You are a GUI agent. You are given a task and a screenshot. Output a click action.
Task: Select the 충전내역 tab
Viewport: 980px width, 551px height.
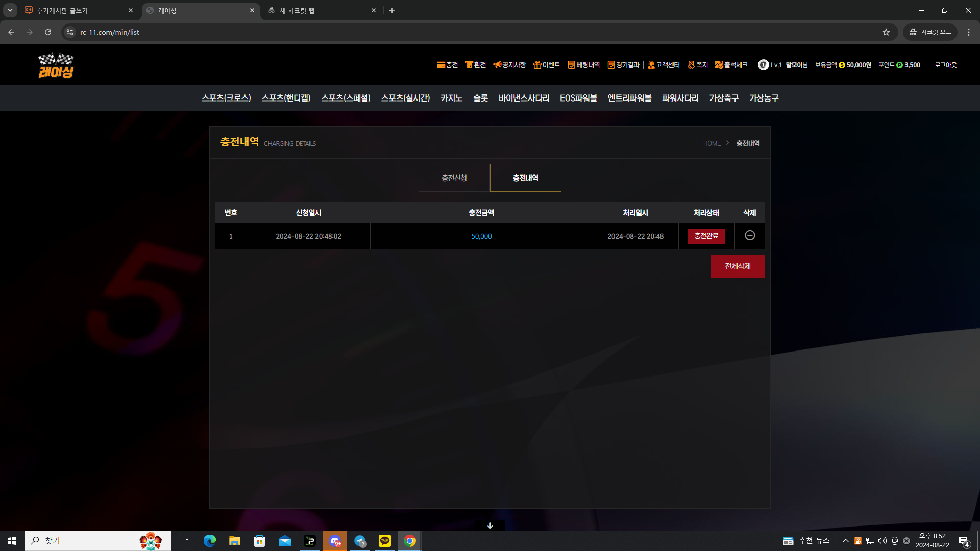click(526, 178)
